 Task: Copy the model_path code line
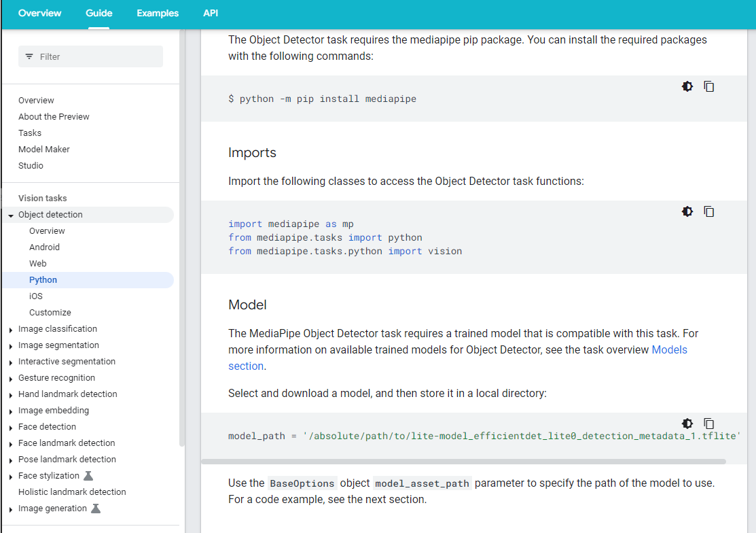(x=708, y=423)
